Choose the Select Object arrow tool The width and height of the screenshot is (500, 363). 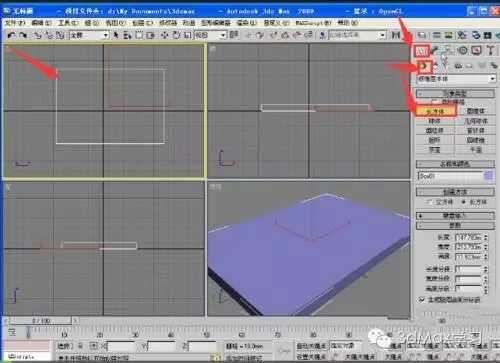click(116, 35)
